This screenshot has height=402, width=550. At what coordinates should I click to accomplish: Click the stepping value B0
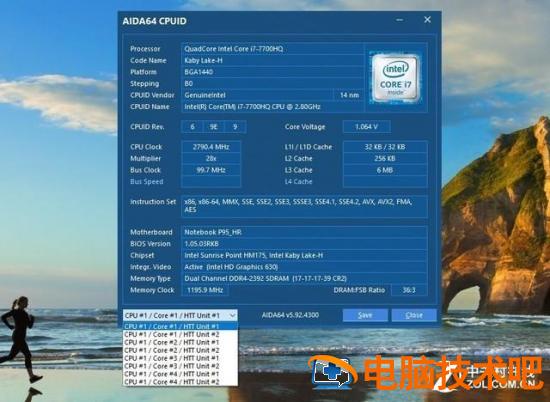pyautogui.click(x=273, y=83)
